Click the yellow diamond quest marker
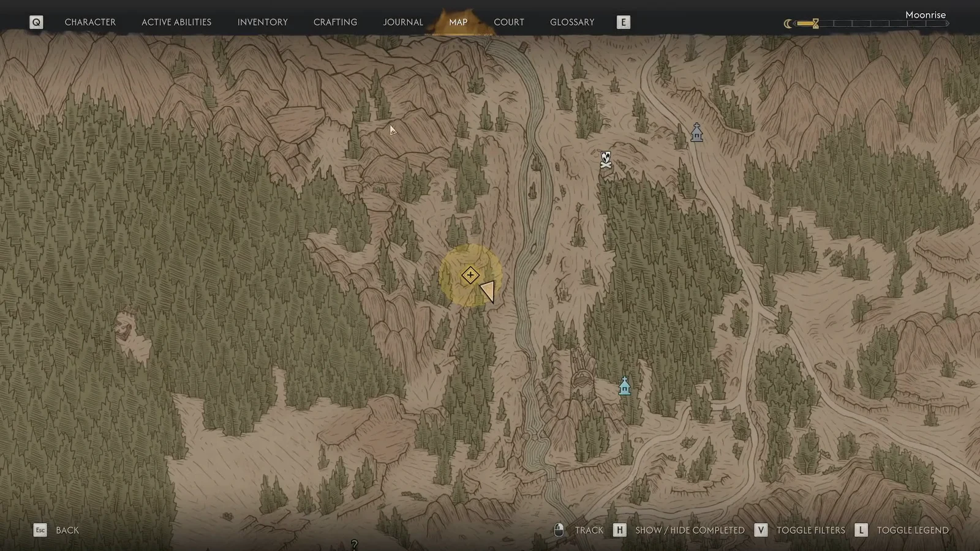This screenshot has width=980, height=551. click(x=470, y=275)
